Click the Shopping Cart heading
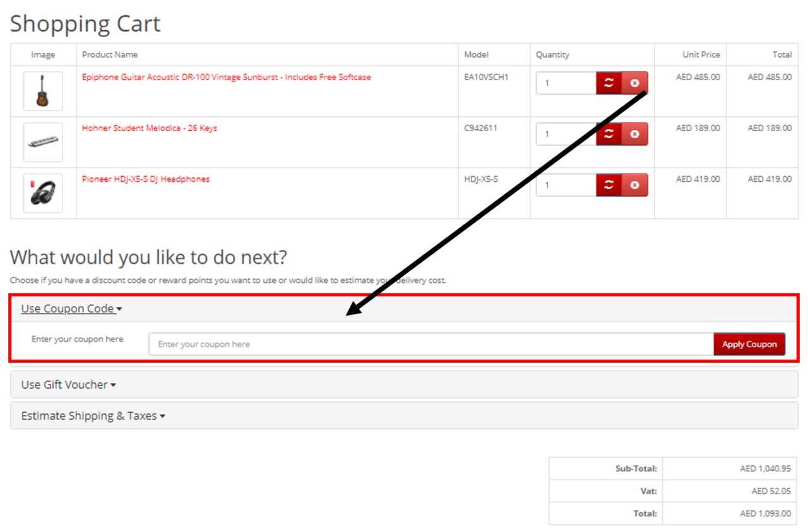 (85, 24)
